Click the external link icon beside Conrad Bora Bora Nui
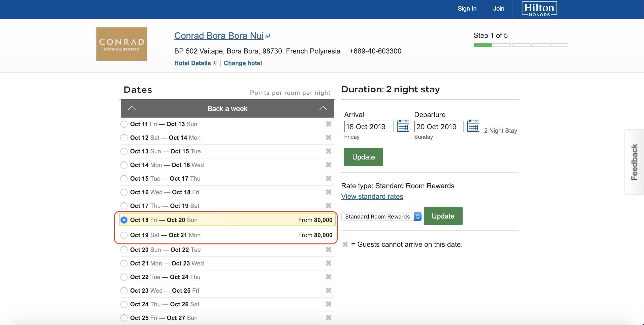644x325 pixels. [268, 36]
